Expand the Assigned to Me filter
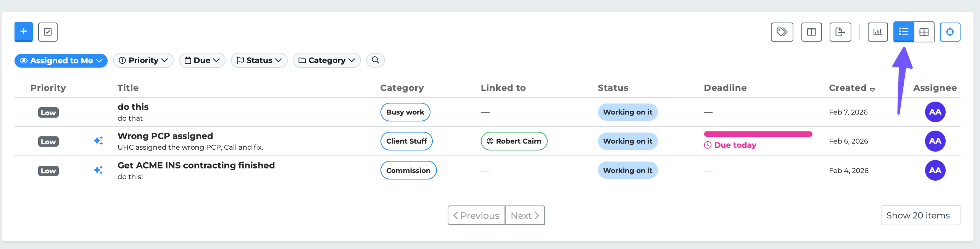 [x=61, y=60]
